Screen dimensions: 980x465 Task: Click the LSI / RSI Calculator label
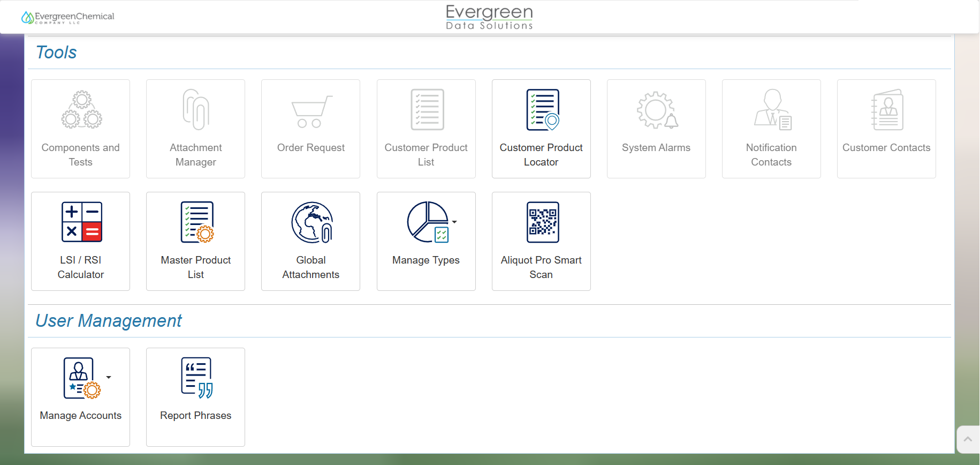[x=81, y=267]
